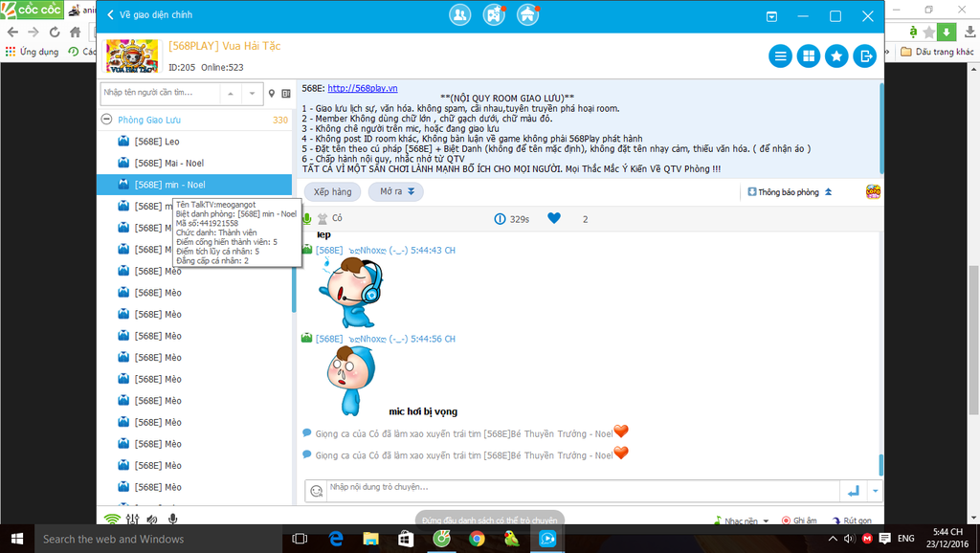
Task: Toggle recording with Ghi âm
Action: click(799, 520)
